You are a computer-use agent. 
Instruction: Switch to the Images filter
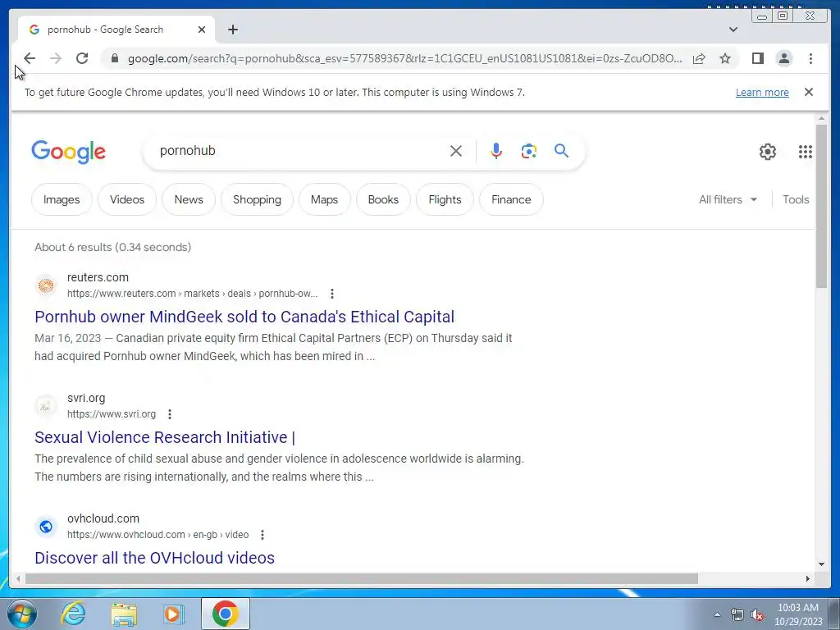click(62, 199)
